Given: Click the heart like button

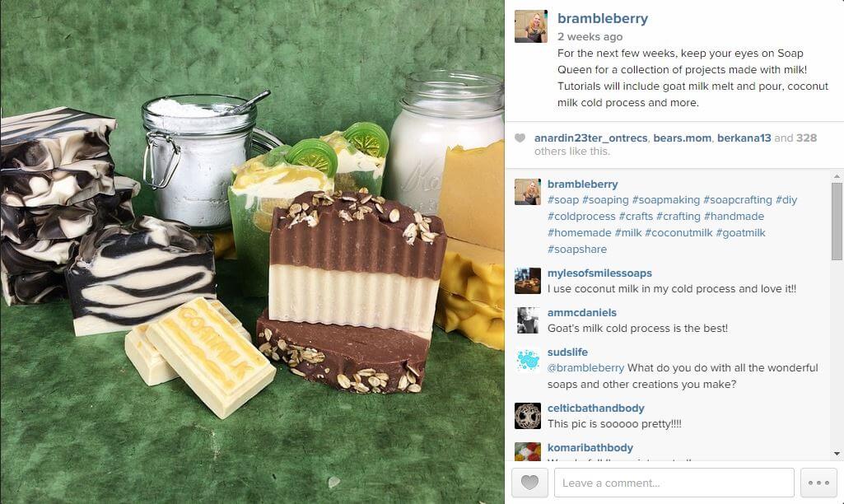Looking at the screenshot, I should pos(529,483).
